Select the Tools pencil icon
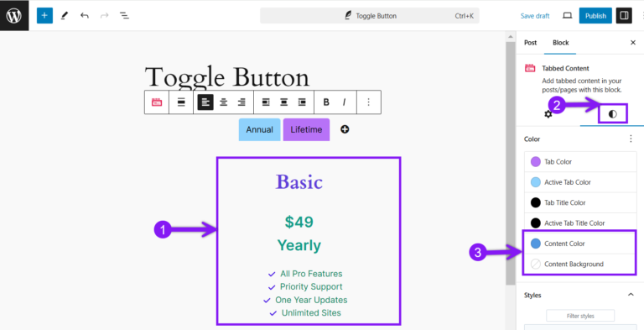644x330 pixels. (65, 16)
